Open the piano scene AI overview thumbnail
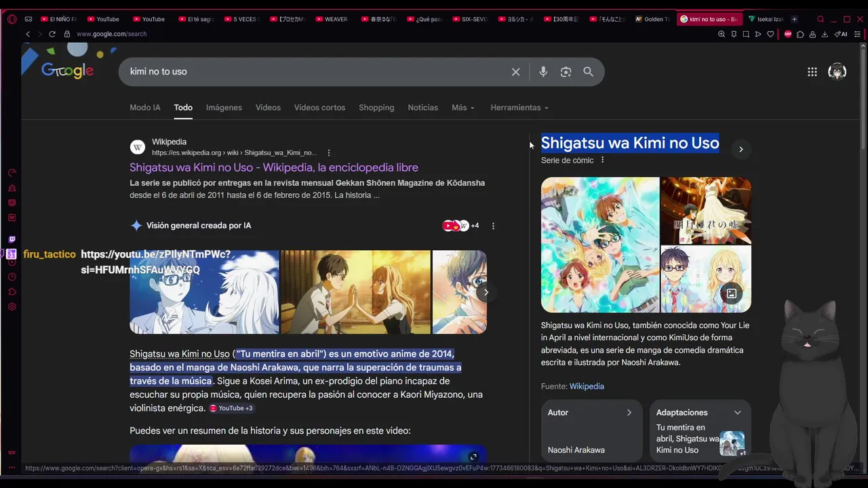868x488 pixels. point(204,292)
